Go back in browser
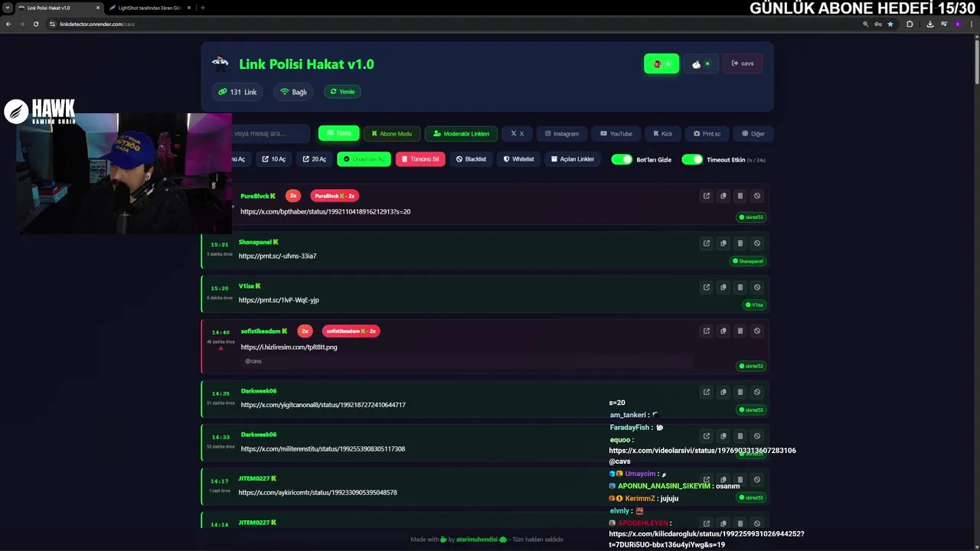This screenshot has width=980, height=551. click(8, 24)
